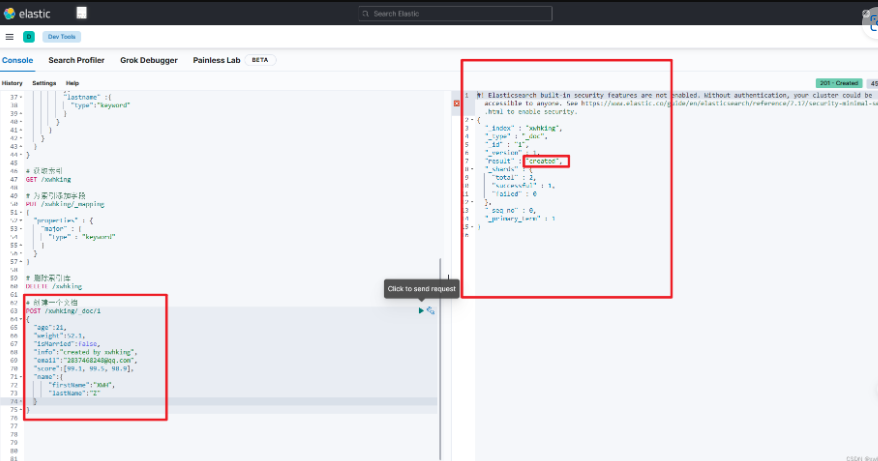Collapse the fold arrow at editor line 64
This screenshot has height=461, width=878.
pyautogui.click(x=22, y=320)
